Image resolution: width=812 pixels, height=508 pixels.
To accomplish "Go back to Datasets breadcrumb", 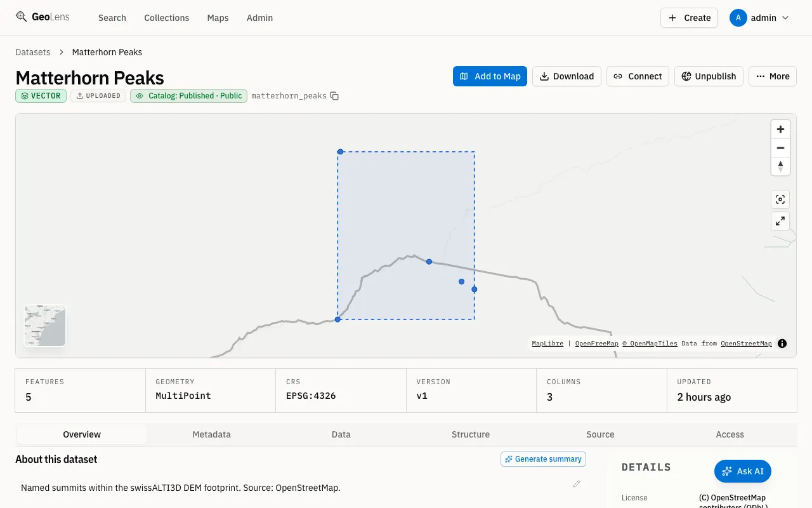I will point(33,52).
